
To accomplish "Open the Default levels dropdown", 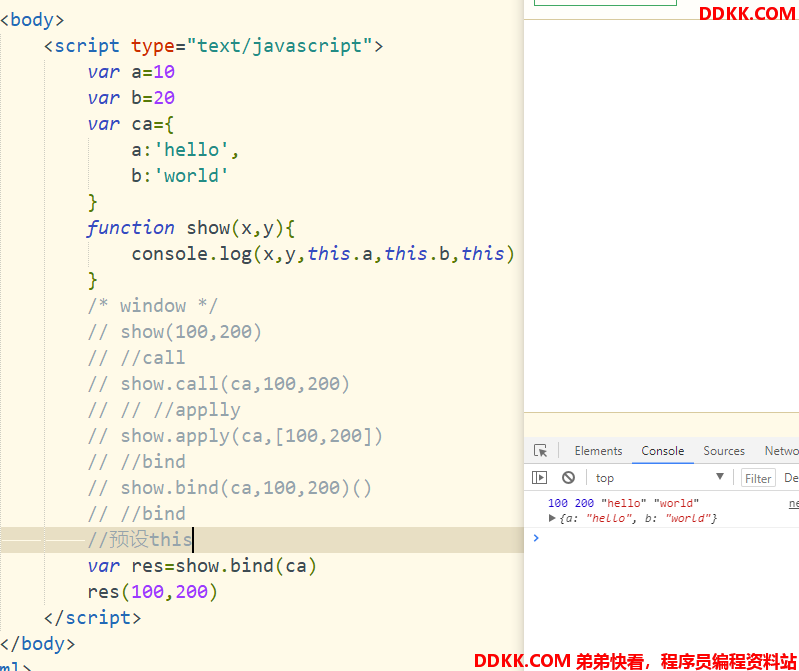I will click(x=791, y=477).
